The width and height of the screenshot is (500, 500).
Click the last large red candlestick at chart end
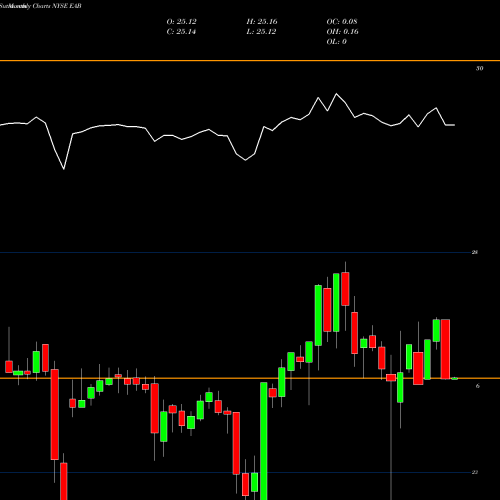click(x=445, y=349)
